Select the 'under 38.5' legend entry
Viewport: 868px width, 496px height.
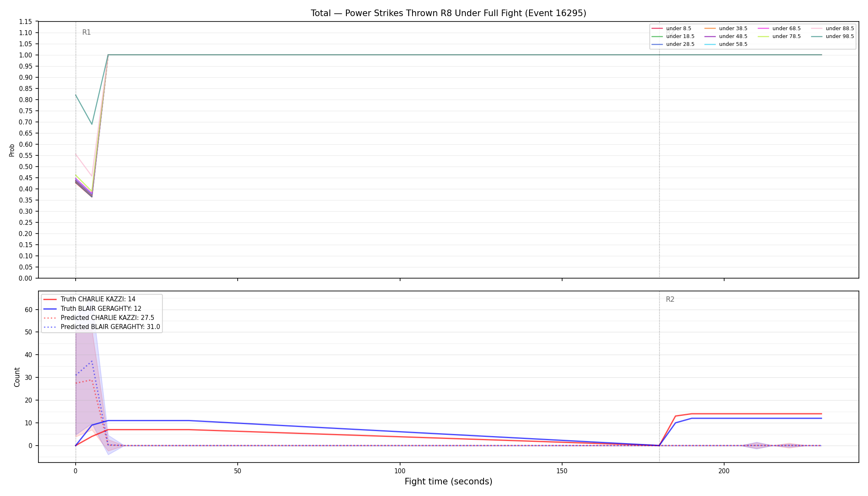tap(726, 29)
